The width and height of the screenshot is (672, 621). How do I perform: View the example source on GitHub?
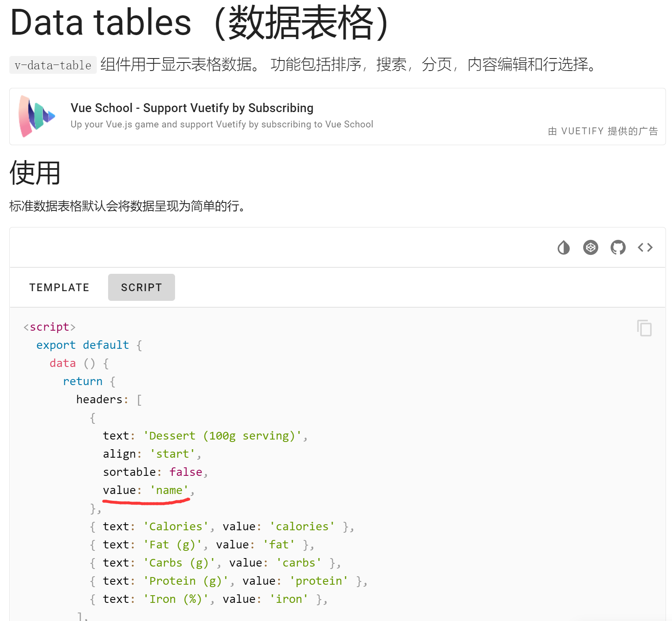tap(618, 248)
